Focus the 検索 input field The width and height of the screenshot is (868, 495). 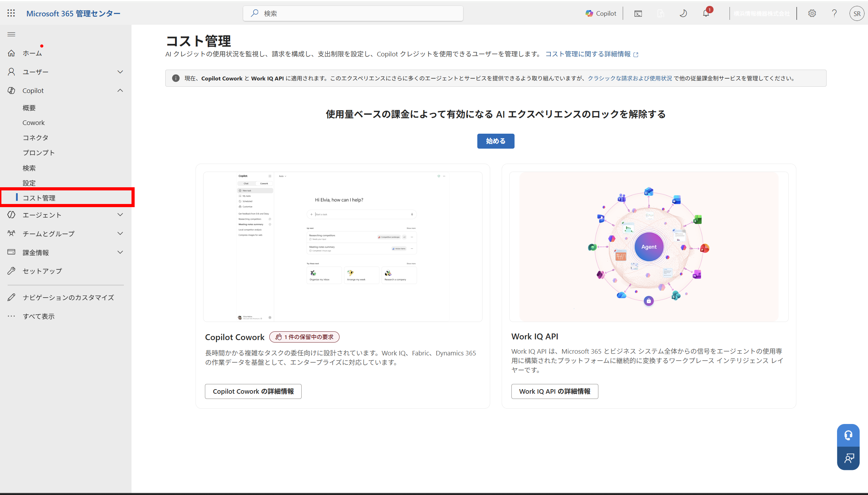(353, 13)
